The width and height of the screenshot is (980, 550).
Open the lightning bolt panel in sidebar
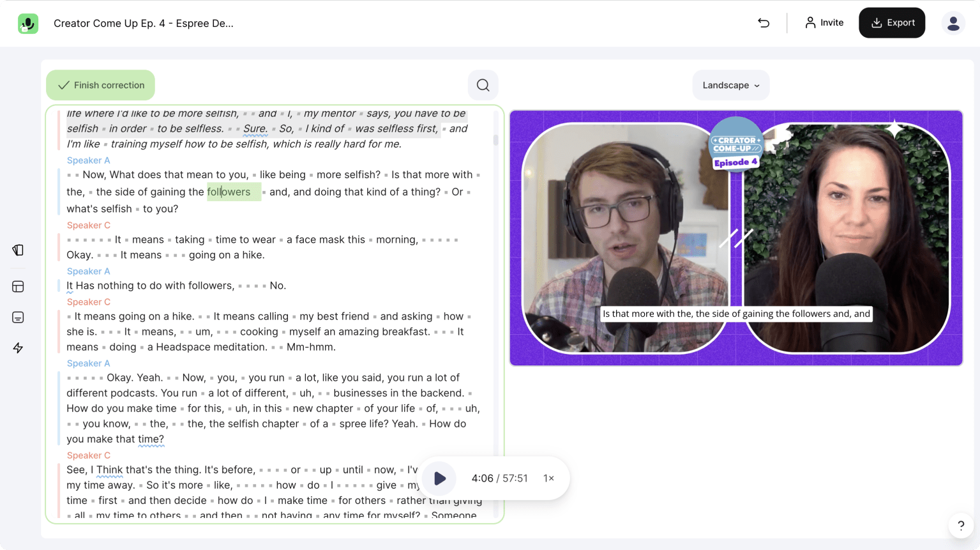pos(18,348)
